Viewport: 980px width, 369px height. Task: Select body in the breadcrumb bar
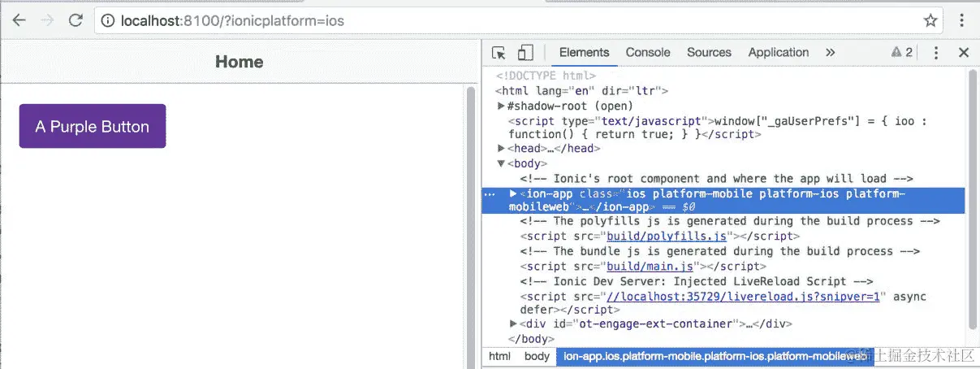pyautogui.click(x=537, y=357)
